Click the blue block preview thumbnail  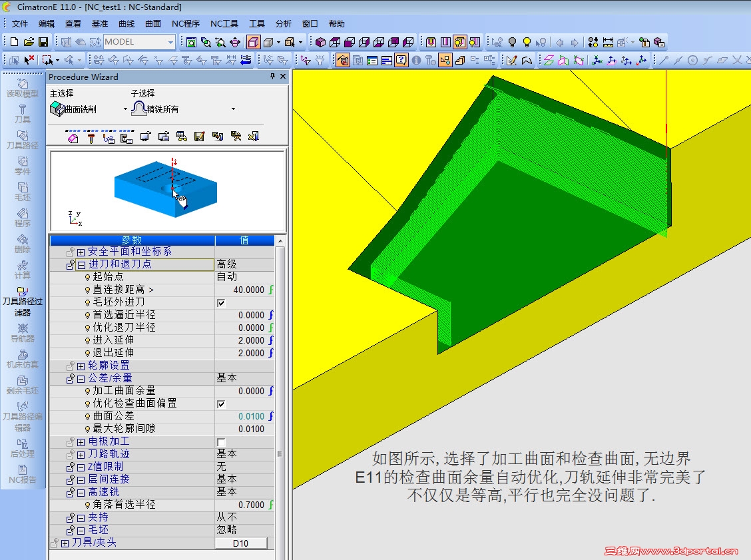pyautogui.click(x=166, y=189)
